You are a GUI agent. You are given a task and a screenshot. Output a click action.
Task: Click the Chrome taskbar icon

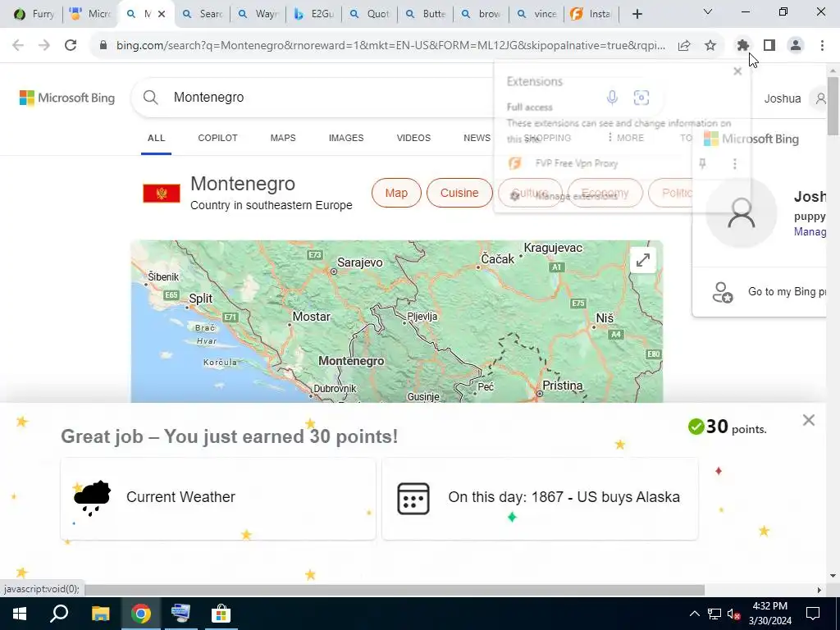(141, 614)
